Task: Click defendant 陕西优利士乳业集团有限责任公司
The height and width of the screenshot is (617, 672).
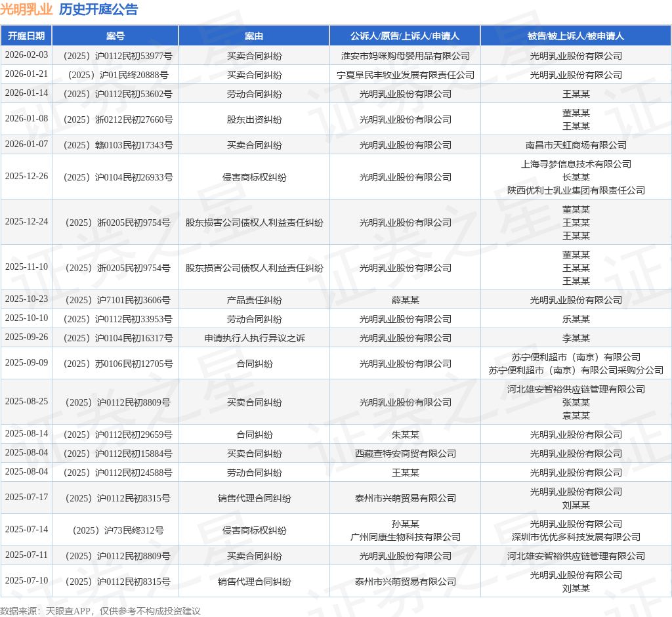Action: (x=576, y=190)
